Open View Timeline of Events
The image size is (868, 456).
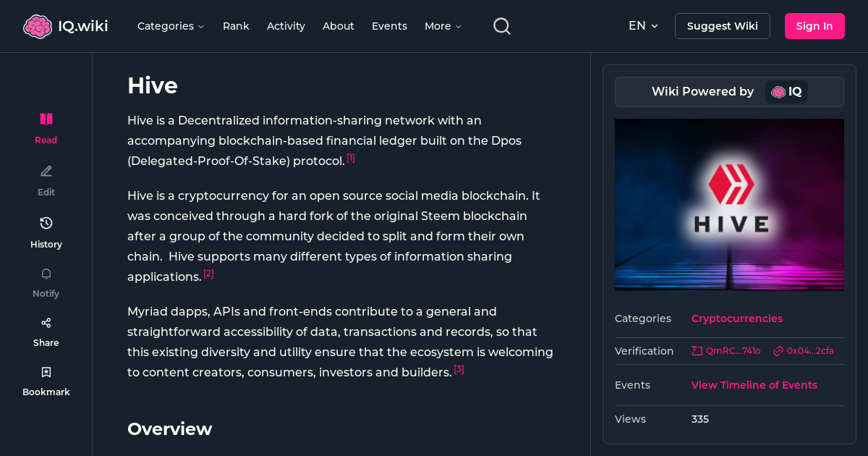pyautogui.click(x=754, y=385)
